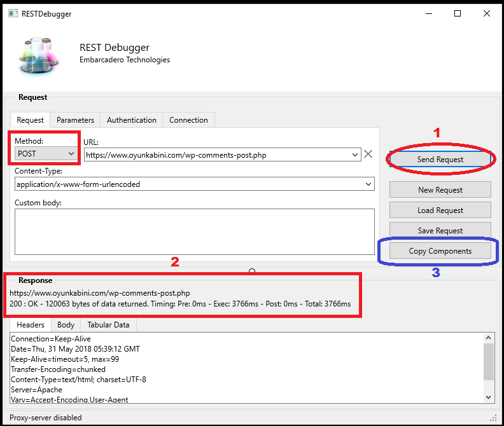This screenshot has width=504, height=426.
Task: Click the headers list scroll down arrow
Action: click(489, 397)
